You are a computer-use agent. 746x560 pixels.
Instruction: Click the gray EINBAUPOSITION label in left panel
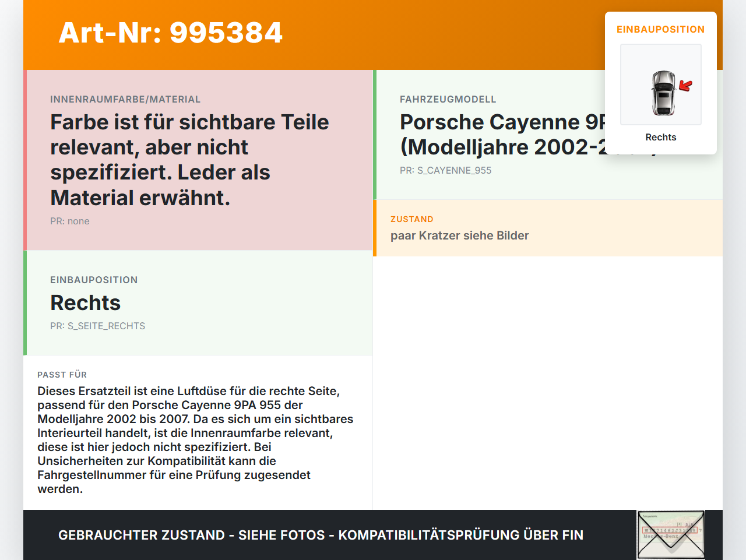pos(94,280)
